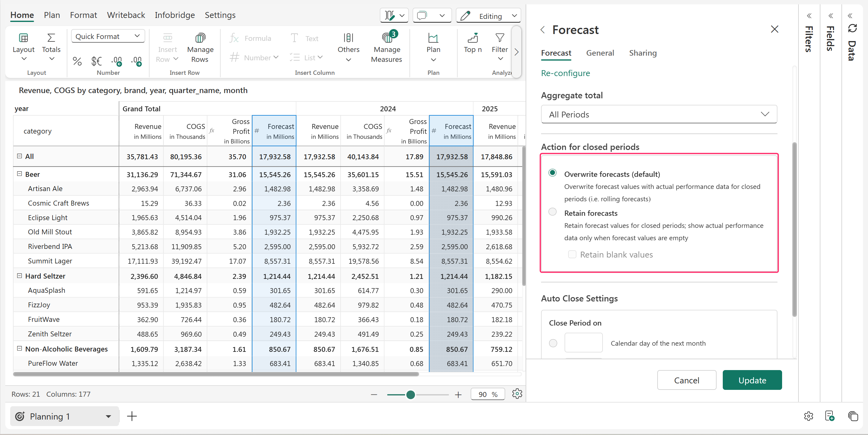This screenshot has width=868, height=435.
Task: Select Calendar day of next month radio
Action: click(x=553, y=343)
